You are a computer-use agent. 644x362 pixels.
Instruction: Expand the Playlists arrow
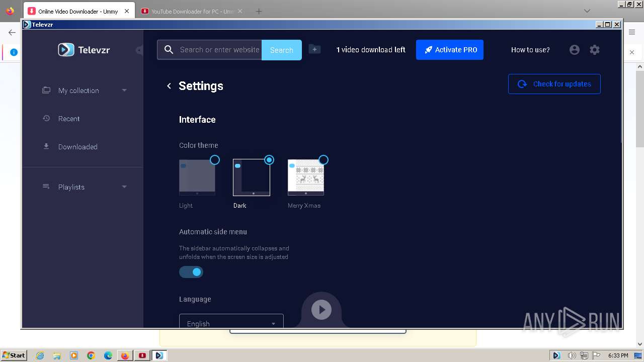coord(124,187)
